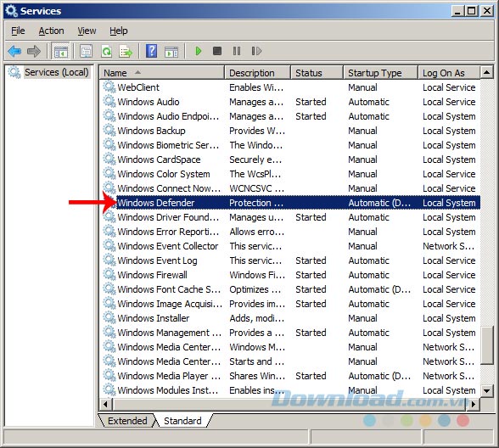499x448 pixels.
Task: Click the gear icon beside Windows Event Collector
Action: [x=109, y=246]
